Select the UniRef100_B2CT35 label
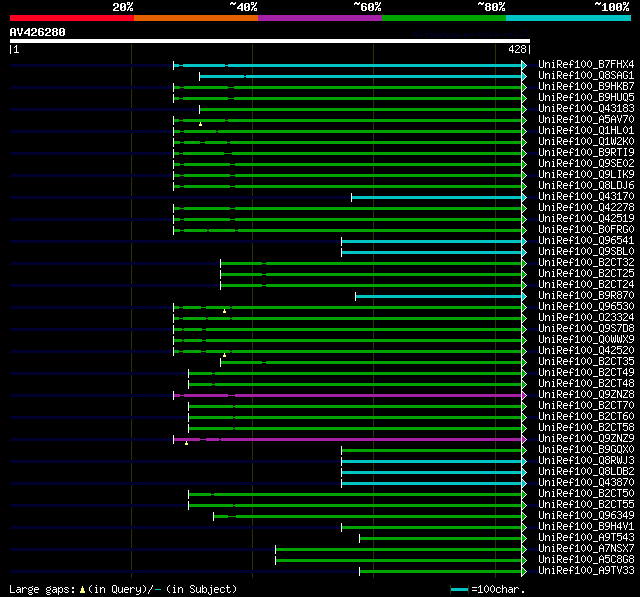This screenshot has height=597, width=640. [586, 362]
